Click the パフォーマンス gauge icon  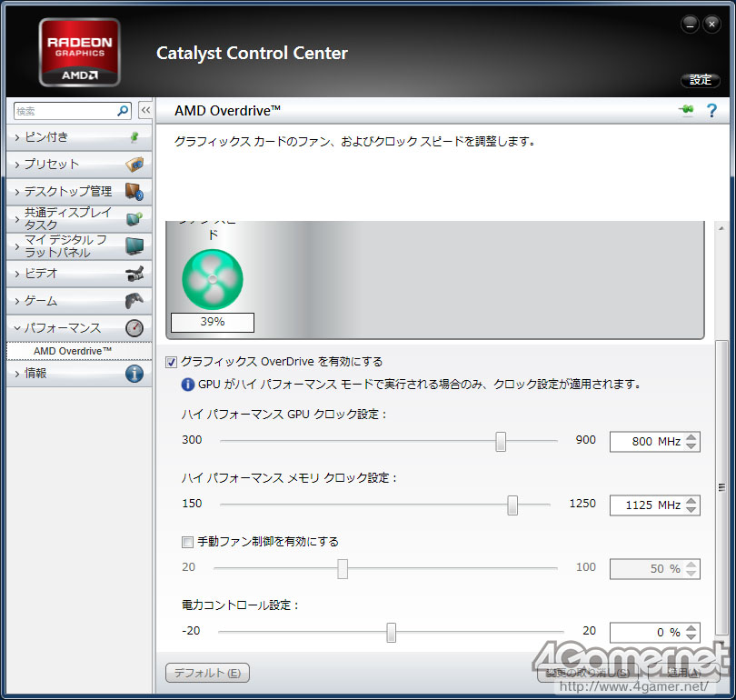tap(134, 327)
